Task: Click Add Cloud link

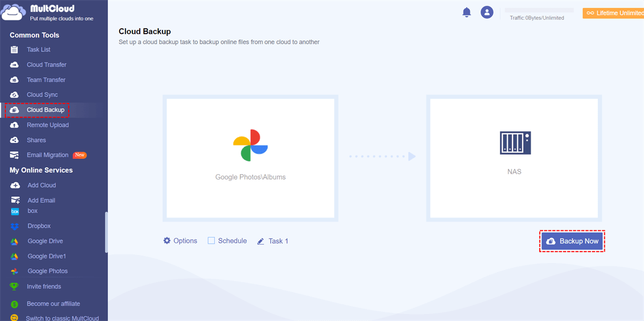Action: 42,185
